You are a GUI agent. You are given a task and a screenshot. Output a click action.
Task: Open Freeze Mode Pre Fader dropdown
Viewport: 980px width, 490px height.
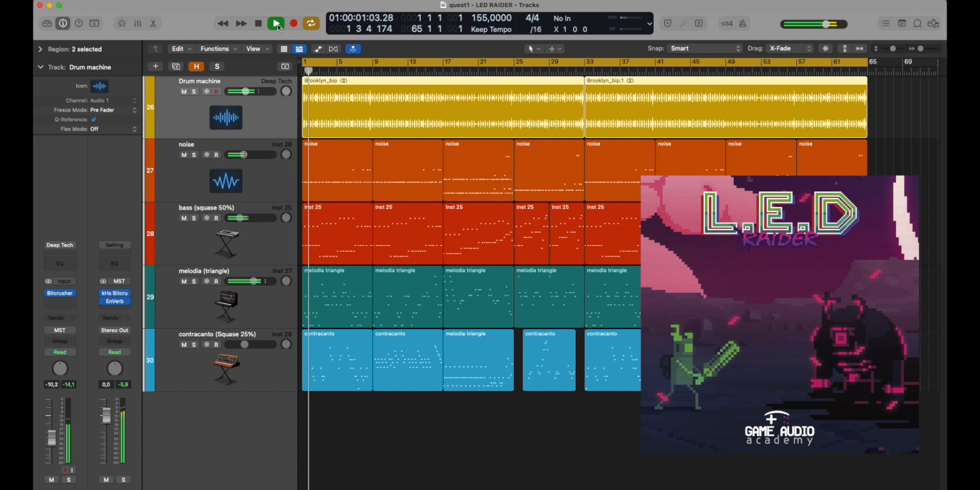113,110
